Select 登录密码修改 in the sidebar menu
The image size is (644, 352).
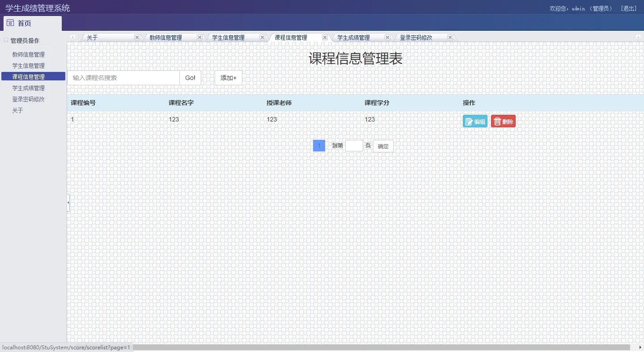(28, 99)
